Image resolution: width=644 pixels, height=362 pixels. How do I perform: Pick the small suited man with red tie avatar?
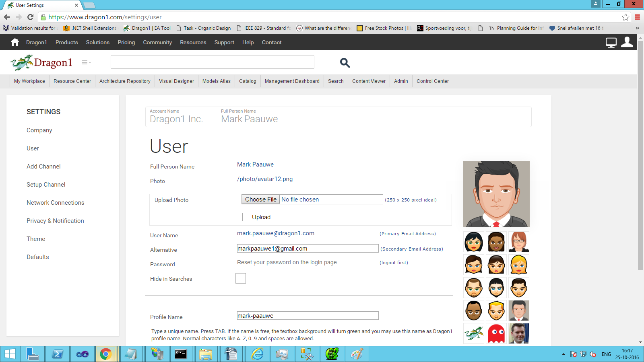519,310
